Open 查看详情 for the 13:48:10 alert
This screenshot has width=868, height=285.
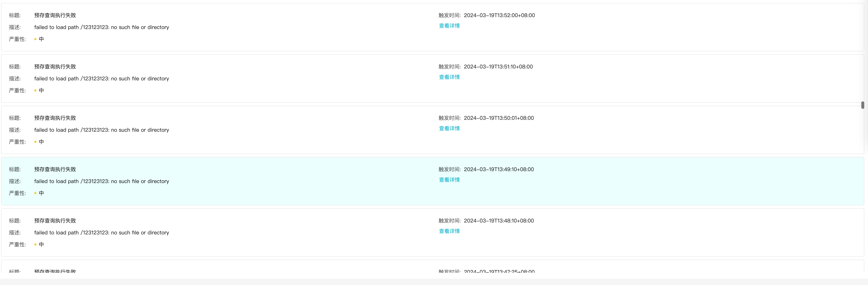[449, 231]
